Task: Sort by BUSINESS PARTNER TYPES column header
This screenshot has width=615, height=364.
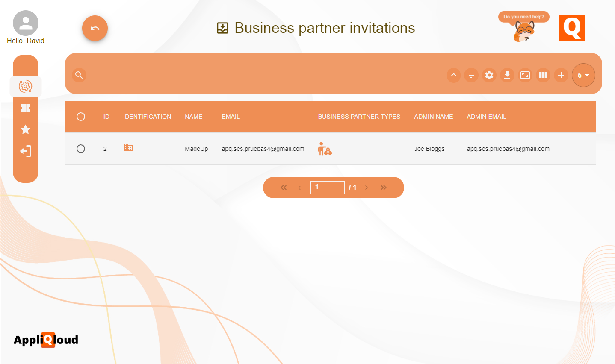Action: pos(359,117)
